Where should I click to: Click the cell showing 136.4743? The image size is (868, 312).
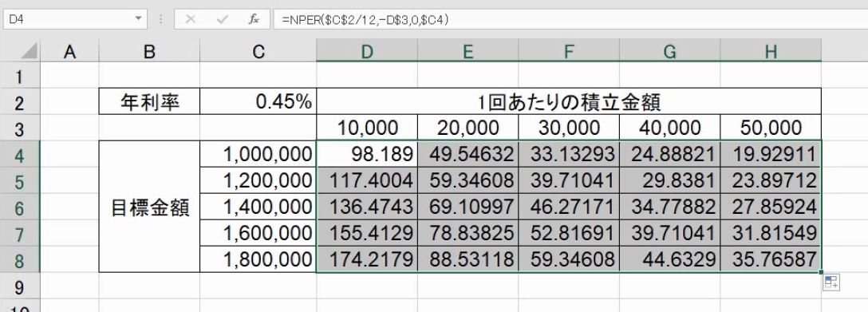[x=367, y=207]
